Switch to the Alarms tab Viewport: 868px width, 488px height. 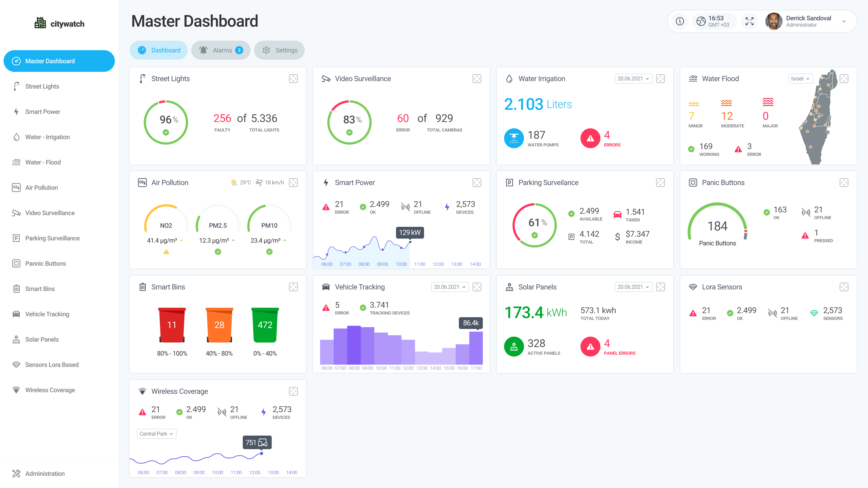pyautogui.click(x=221, y=50)
